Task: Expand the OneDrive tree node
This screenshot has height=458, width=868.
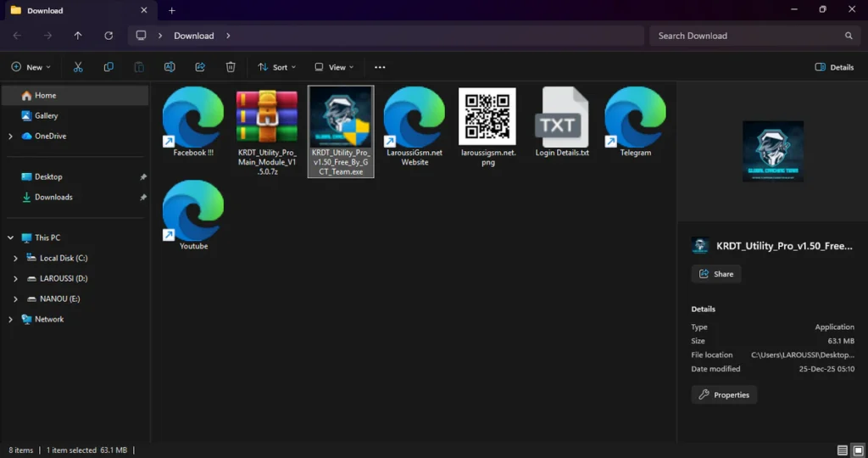Action: [x=10, y=136]
